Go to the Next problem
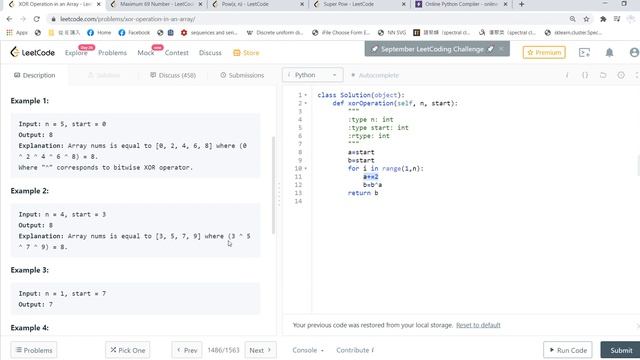640x360 pixels. 260,350
